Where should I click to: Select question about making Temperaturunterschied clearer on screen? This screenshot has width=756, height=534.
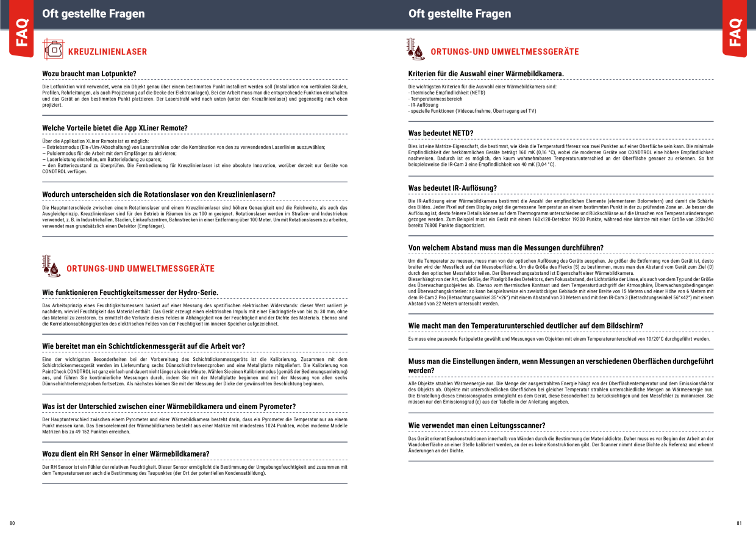coord(526,326)
